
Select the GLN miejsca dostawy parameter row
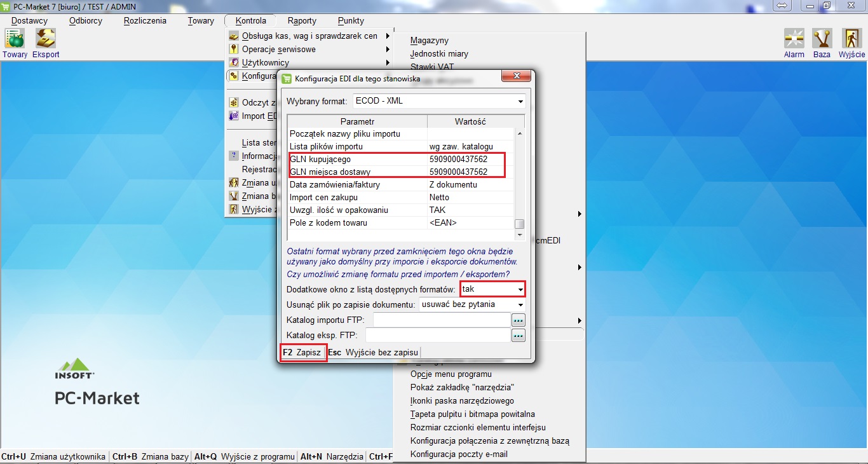[x=400, y=172]
